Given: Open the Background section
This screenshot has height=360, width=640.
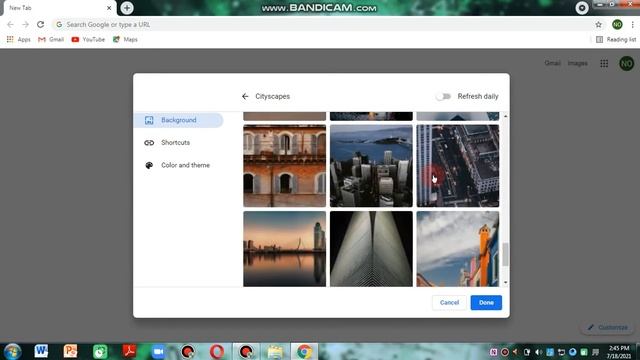Looking at the screenshot, I should pos(178,120).
